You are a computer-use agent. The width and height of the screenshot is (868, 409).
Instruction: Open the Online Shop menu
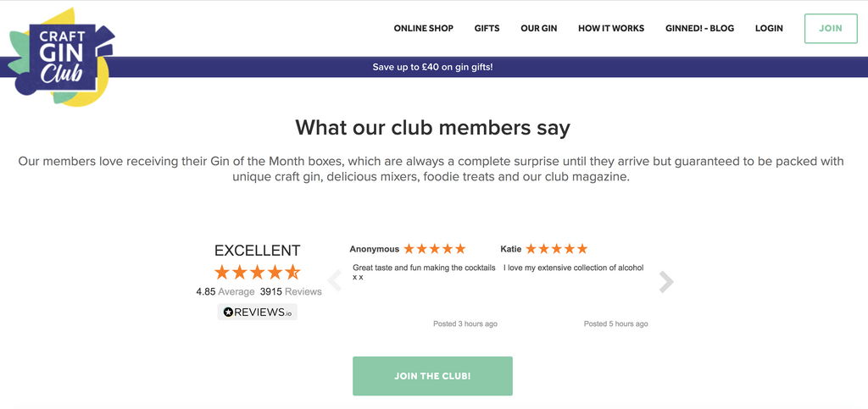point(424,29)
